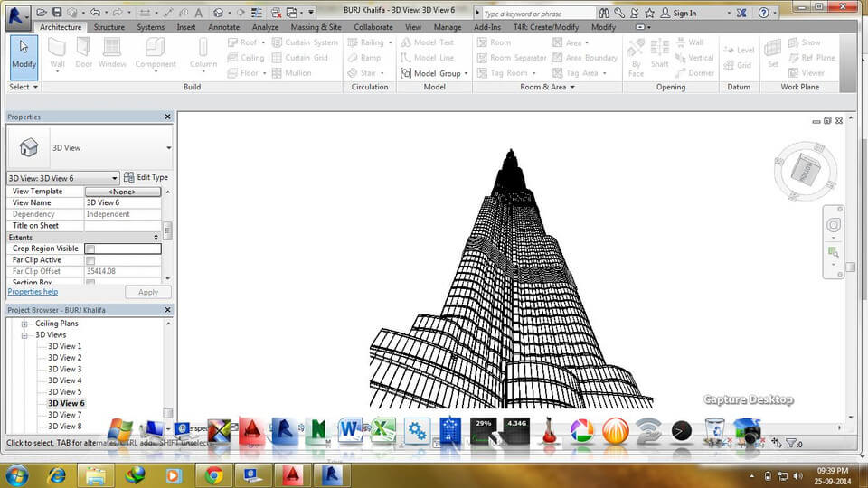Select the Wall tool
This screenshot has height=488, width=868.
pyautogui.click(x=57, y=55)
